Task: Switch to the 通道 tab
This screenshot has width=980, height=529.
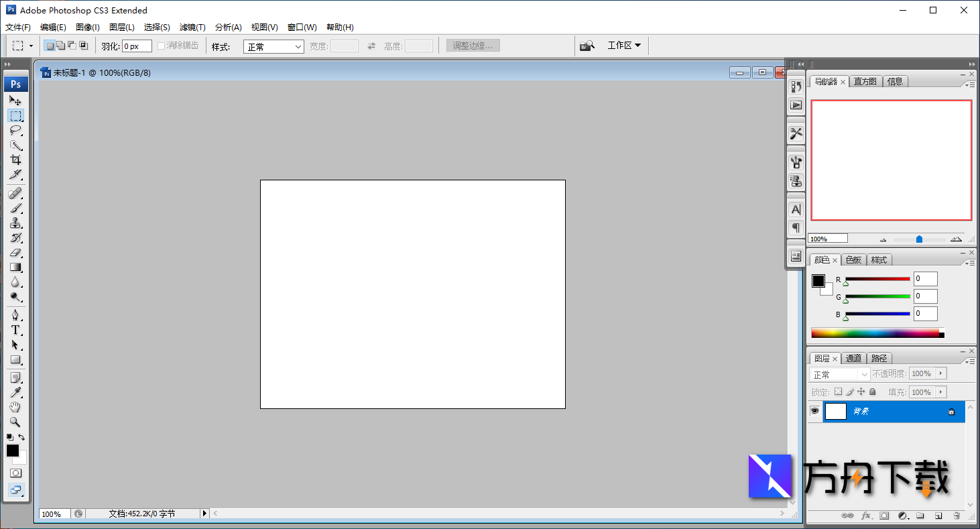Action: pos(853,357)
